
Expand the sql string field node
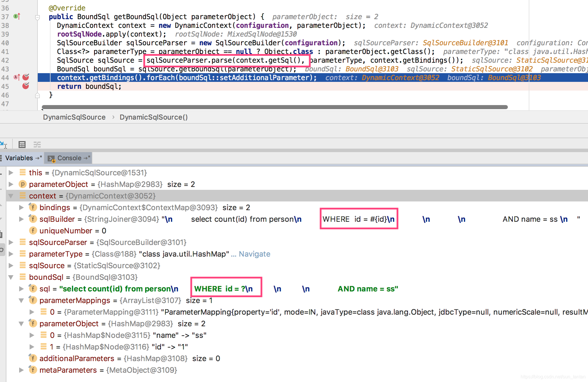(21, 289)
